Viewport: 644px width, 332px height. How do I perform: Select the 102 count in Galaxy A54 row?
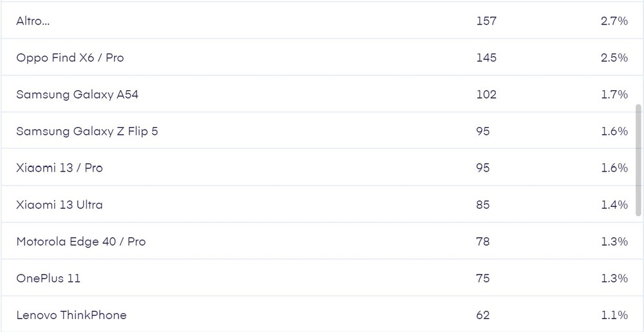[x=486, y=95]
